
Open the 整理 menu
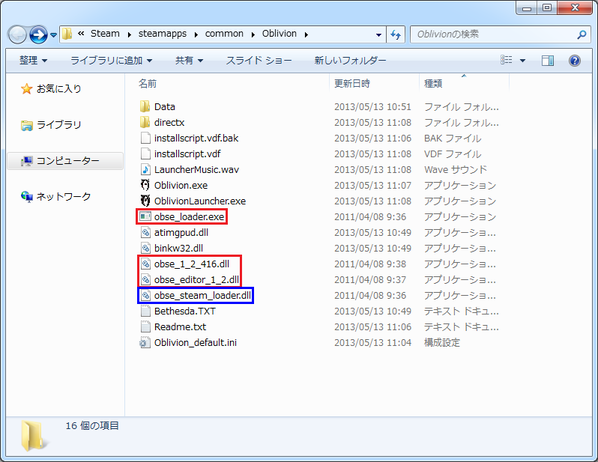33,60
